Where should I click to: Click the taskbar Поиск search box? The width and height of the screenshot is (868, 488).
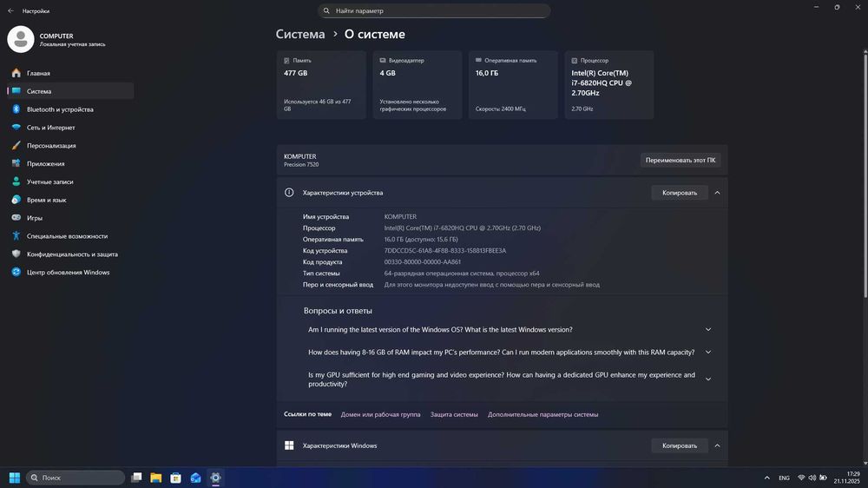tap(76, 478)
